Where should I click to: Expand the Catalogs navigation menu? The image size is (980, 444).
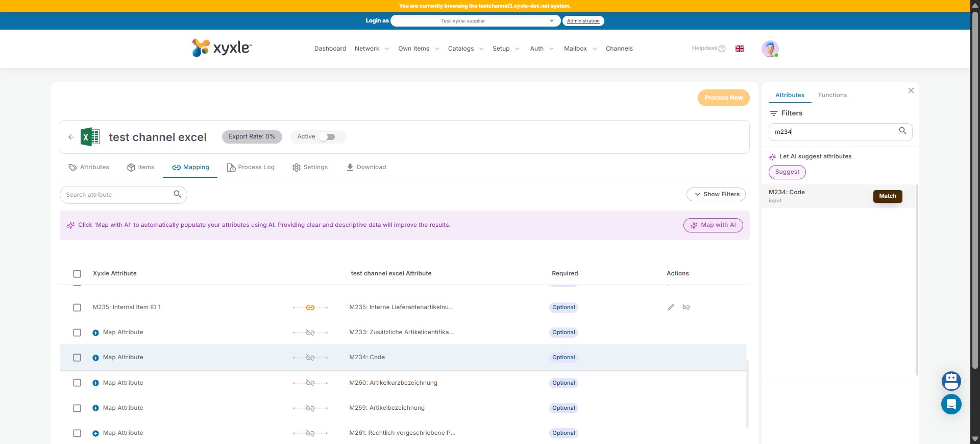(x=465, y=49)
